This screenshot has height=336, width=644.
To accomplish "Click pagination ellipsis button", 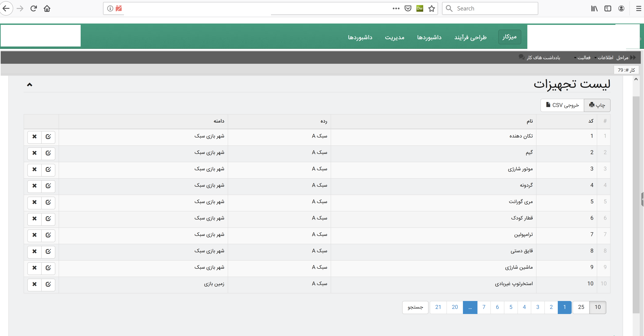I will tap(470, 307).
